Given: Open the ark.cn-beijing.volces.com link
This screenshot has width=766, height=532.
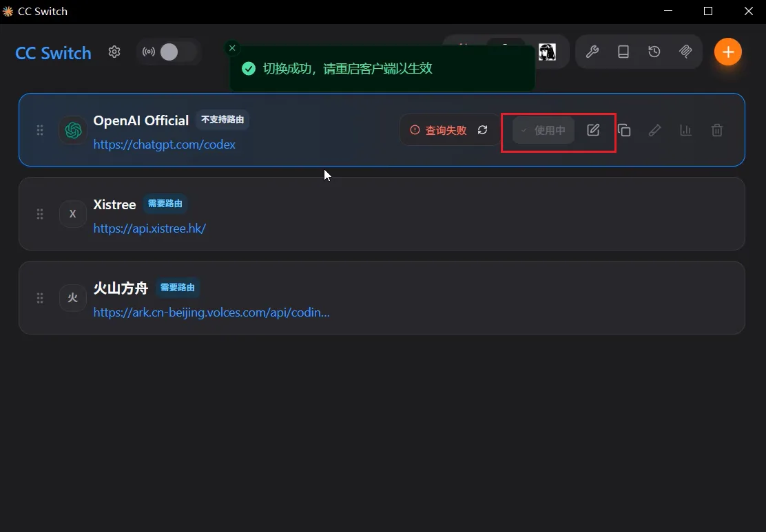Looking at the screenshot, I should (211, 312).
